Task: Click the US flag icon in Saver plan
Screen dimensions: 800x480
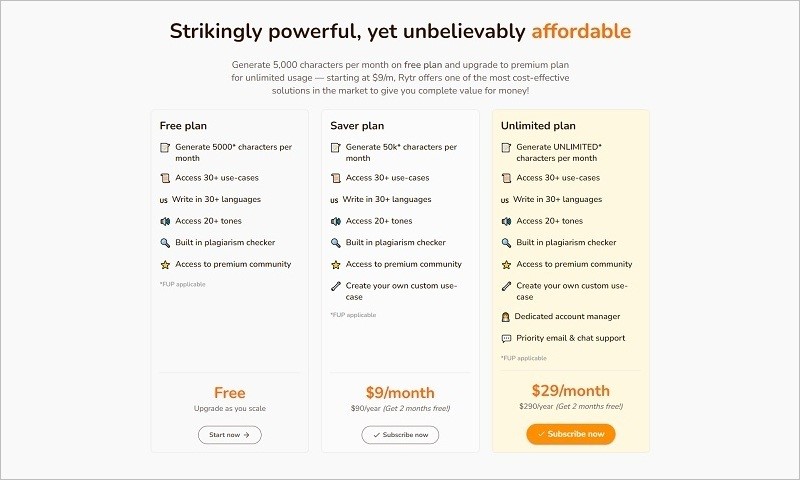Action: point(334,200)
